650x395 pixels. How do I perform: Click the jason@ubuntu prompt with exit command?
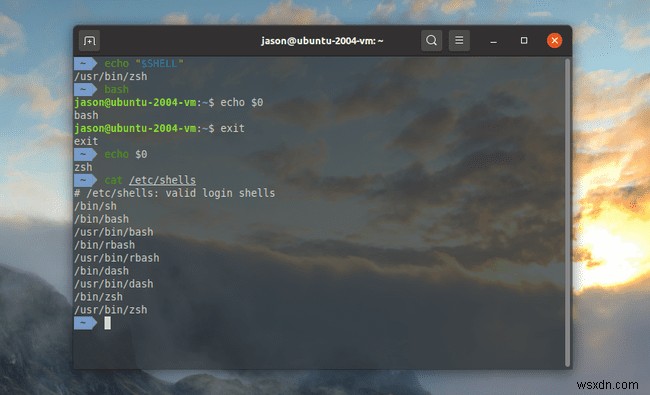(x=159, y=128)
